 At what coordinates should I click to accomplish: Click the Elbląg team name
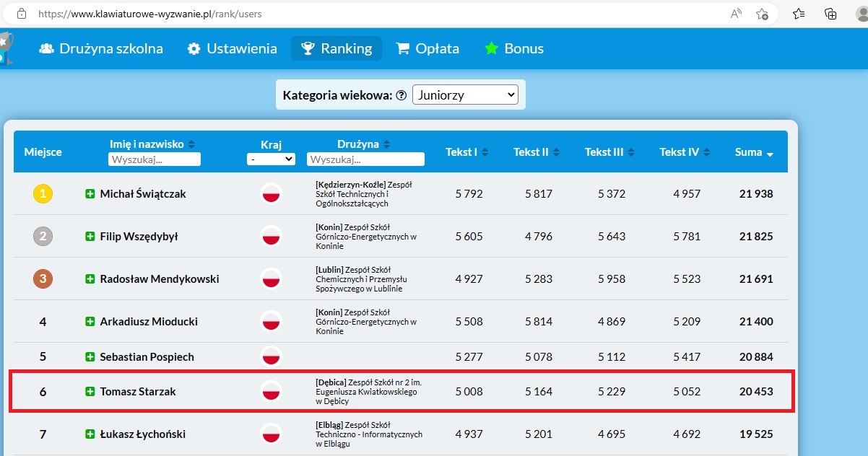tap(369, 434)
